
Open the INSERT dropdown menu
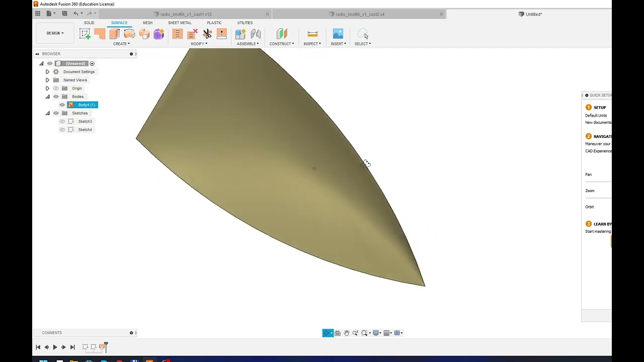(x=338, y=44)
